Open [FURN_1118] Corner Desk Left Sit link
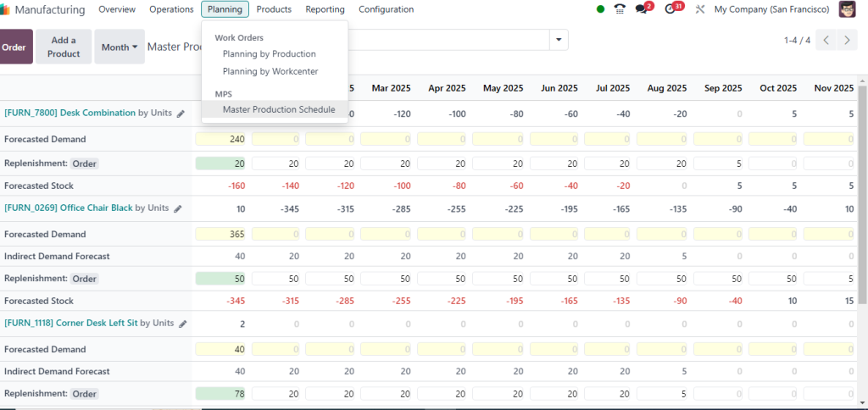This screenshot has height=410, width=868. click(71, 323)
